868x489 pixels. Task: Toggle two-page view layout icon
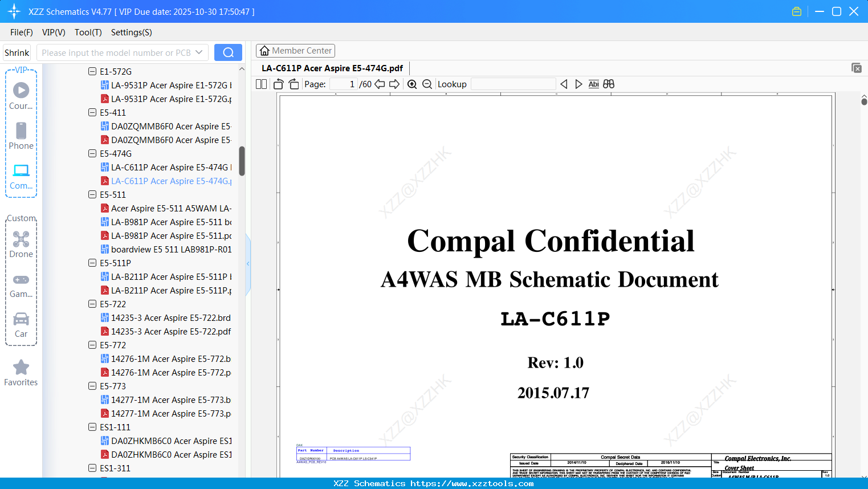click(262, 84)
